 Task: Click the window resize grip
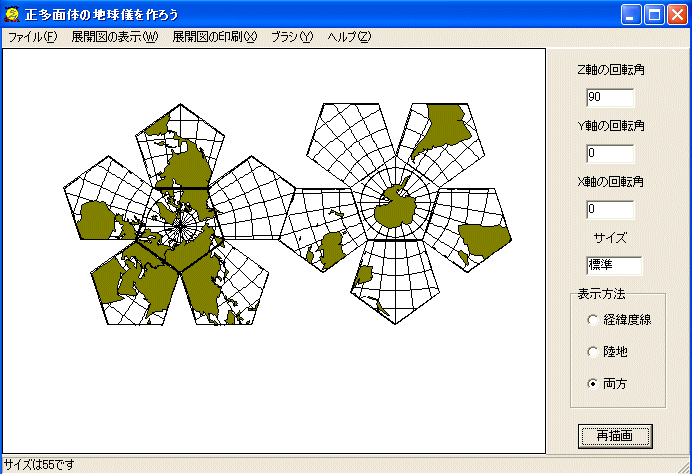[685, 467]
